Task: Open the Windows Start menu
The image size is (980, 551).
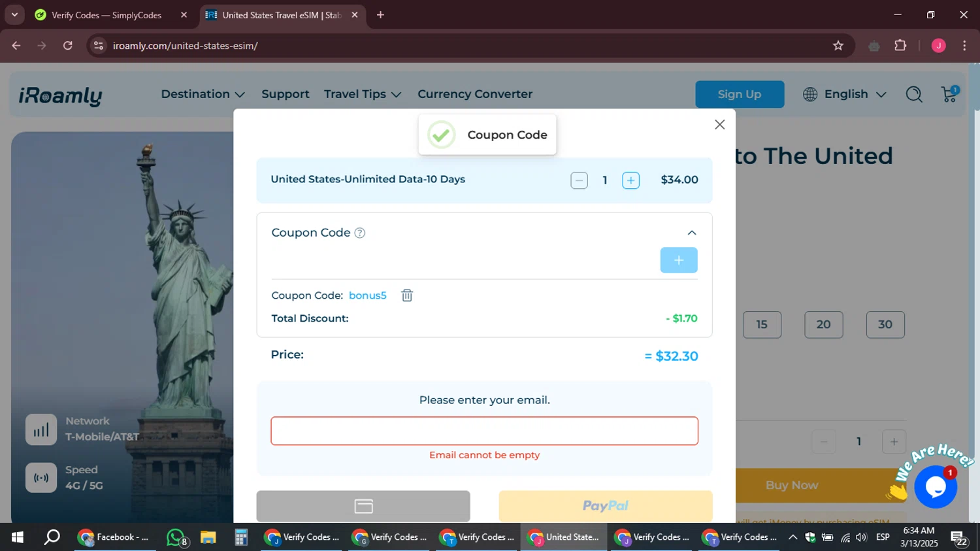Action: point(18,537)
